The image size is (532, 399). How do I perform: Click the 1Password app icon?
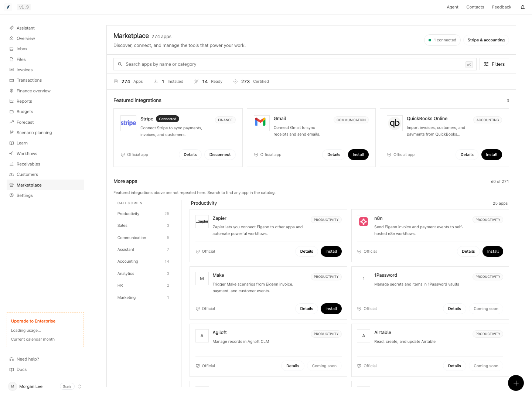tap(364, 279)
